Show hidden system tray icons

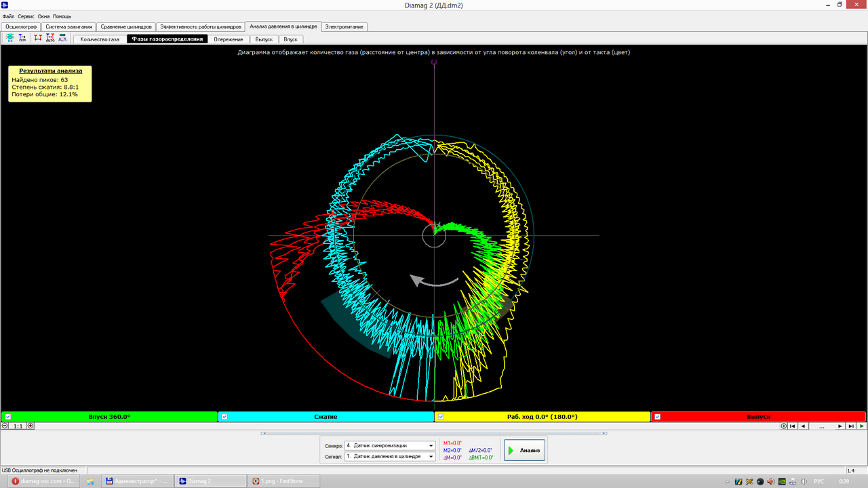click(x=728, y=481)
